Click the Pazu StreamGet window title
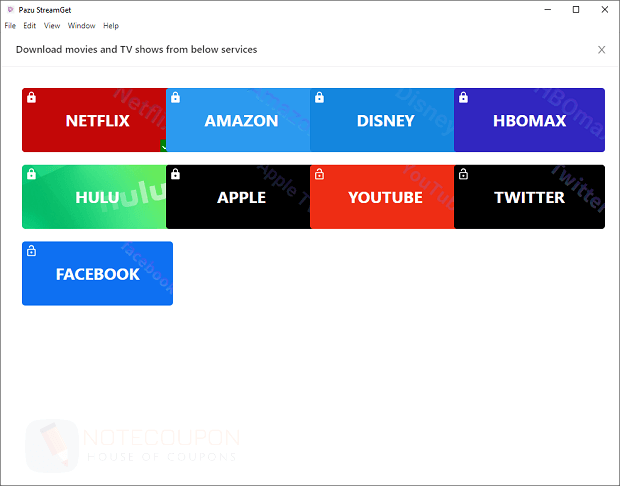This screenshot has width=620, height=486. tap(45, 10)
